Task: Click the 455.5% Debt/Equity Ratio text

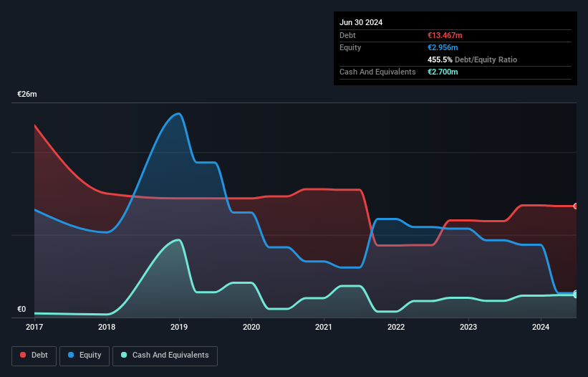Action: pyautogui.click(x=472, y=59)
